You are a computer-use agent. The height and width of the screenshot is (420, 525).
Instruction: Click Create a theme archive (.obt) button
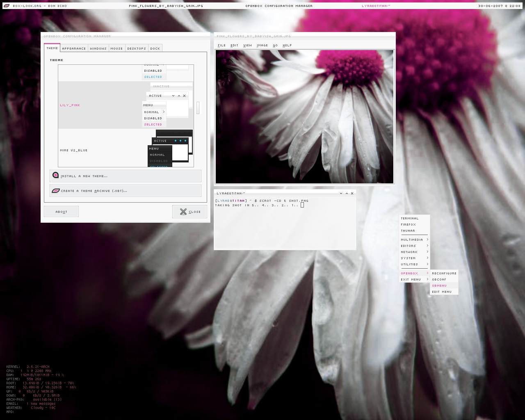pyautogui.click(x=126, y=191)
